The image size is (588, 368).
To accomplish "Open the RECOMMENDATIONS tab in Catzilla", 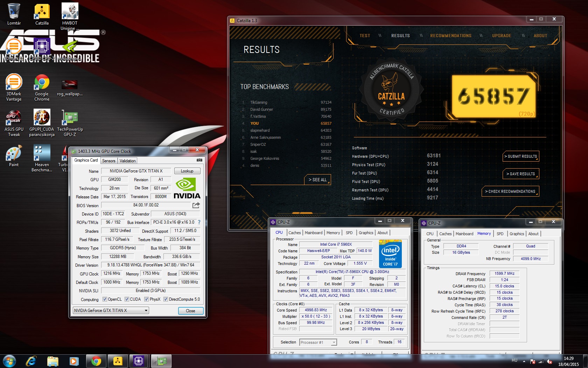I will (450, 36).
